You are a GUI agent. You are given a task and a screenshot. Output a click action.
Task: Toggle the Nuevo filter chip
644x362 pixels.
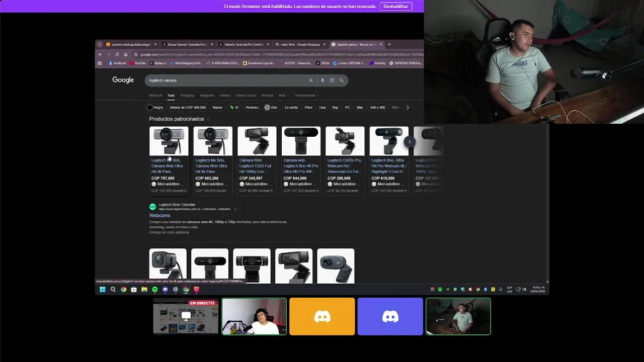click(217, 108)
